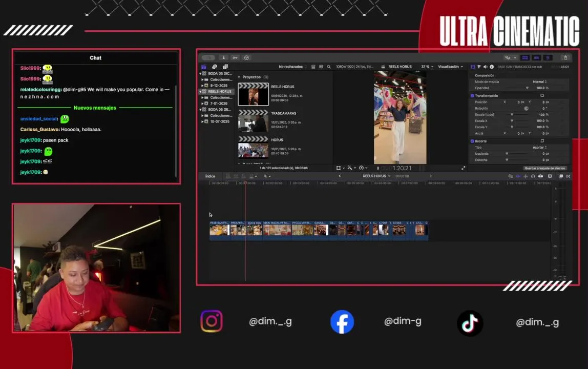Collapse the Proyectos section
588x369 pixels.
[239, 77]
